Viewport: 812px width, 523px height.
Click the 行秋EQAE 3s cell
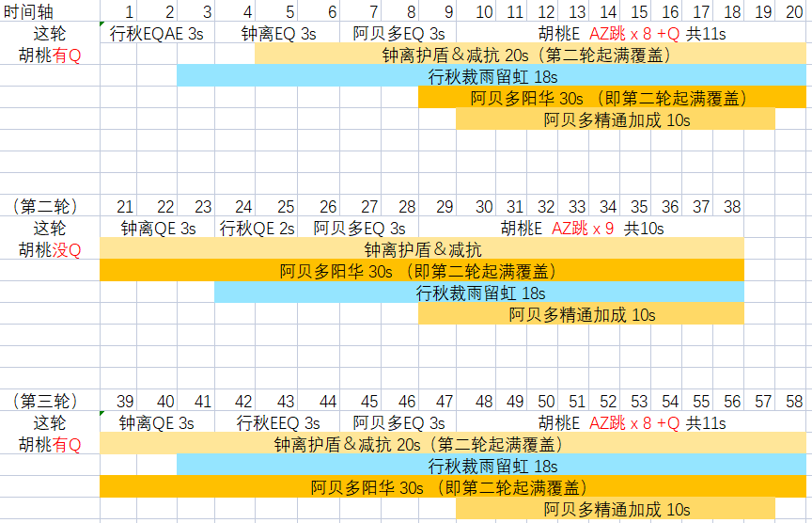coord(157,34)
